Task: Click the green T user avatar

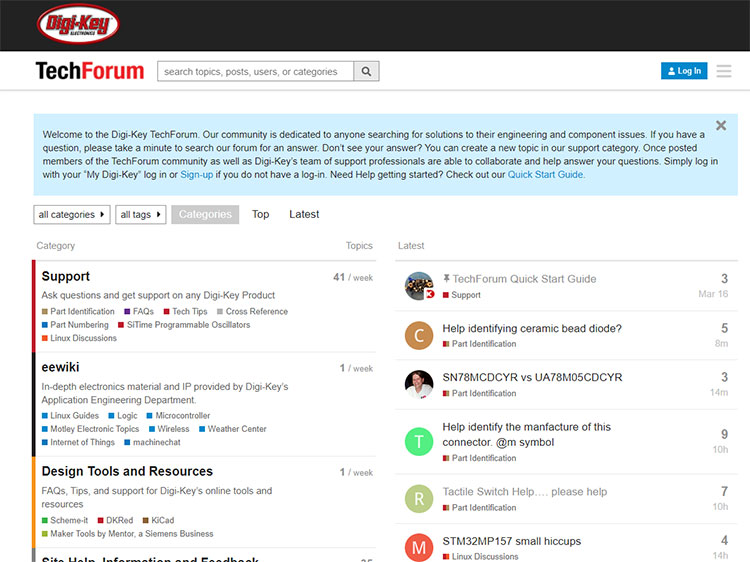Action: 419,441
